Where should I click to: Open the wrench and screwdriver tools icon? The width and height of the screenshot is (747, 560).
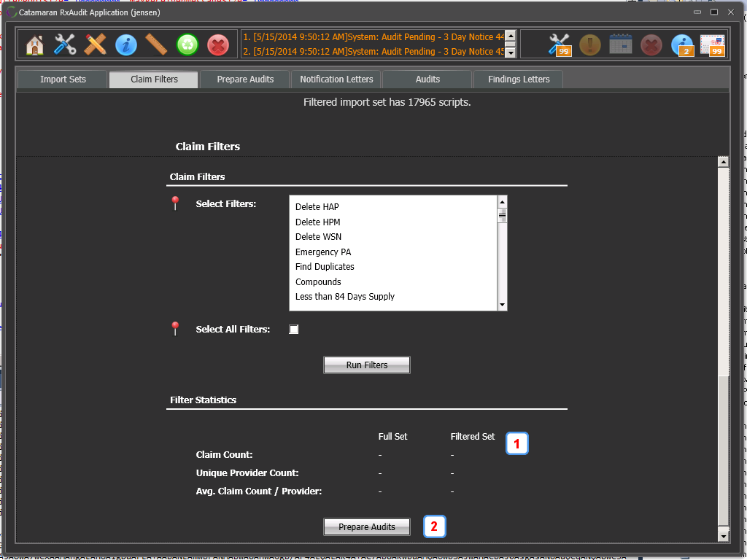point(65,44)
